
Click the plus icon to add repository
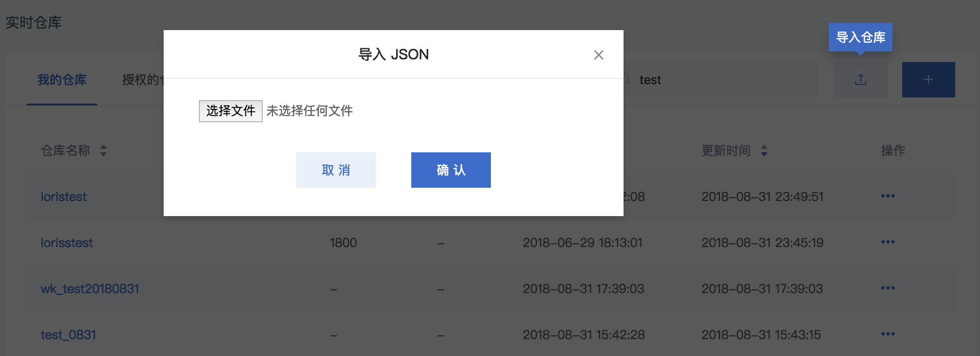[929, 80]
